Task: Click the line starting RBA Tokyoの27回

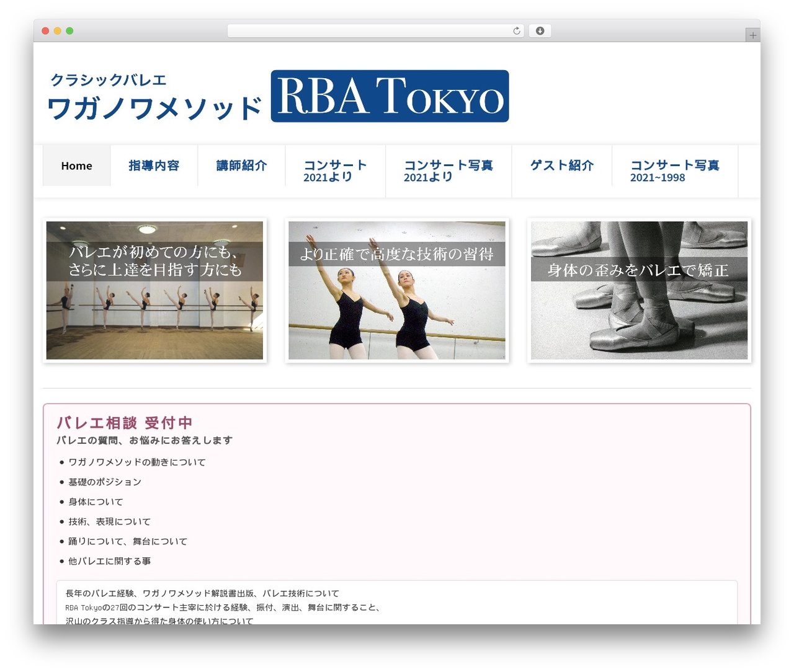Action: [223, 608]
